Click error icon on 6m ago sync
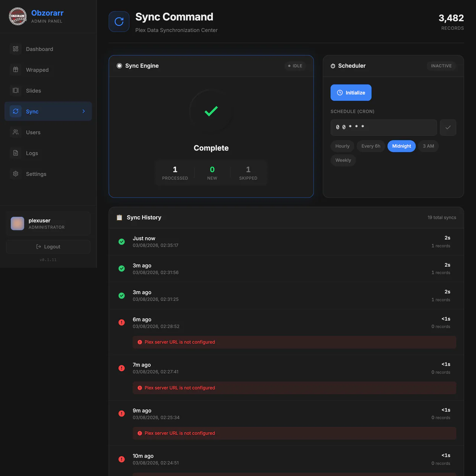 coord(122,322)
